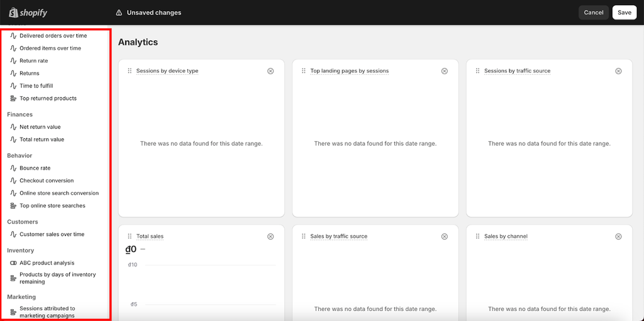
Task: Click the chart icon next to Checkout conversion
Action: click(13, 181)
